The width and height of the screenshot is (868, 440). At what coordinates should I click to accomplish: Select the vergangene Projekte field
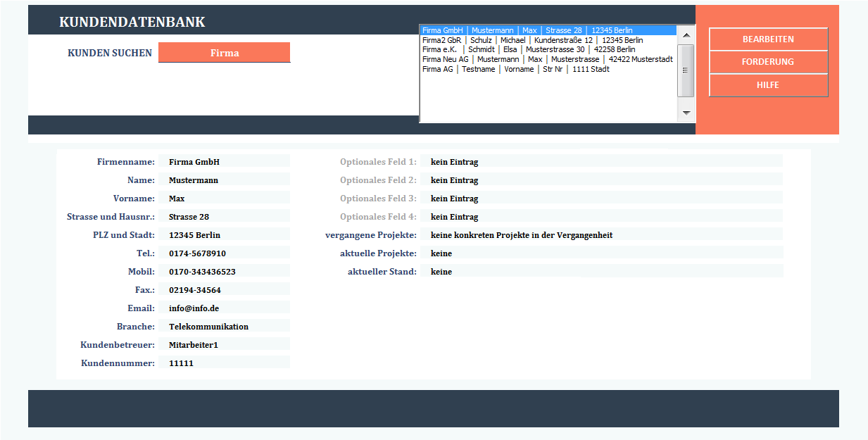click(x=601, y=235)
